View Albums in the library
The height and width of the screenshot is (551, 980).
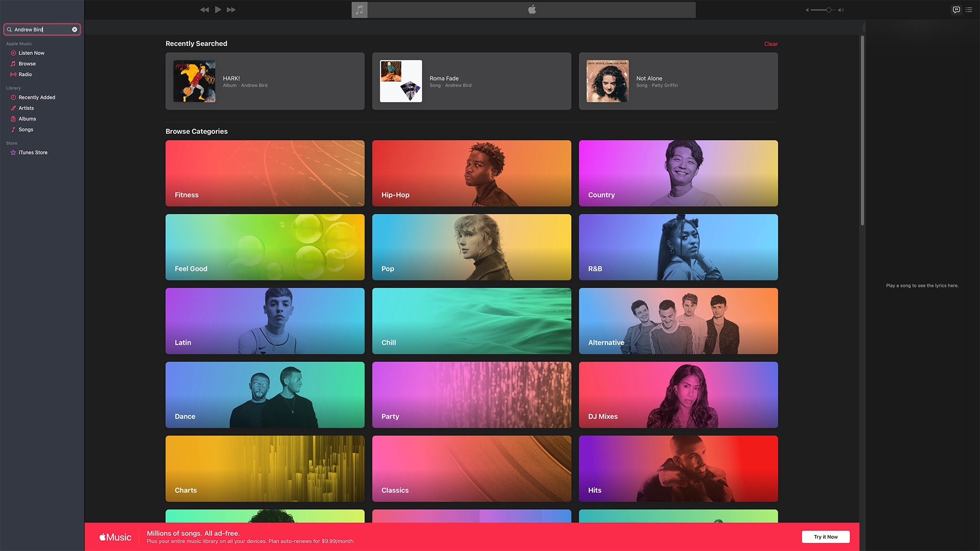27,119
